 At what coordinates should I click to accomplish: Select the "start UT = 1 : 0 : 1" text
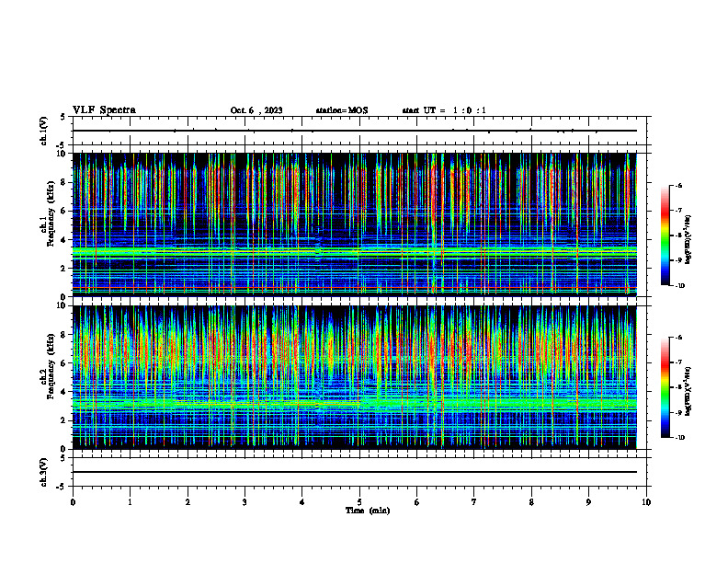click(x=444, y=110)
